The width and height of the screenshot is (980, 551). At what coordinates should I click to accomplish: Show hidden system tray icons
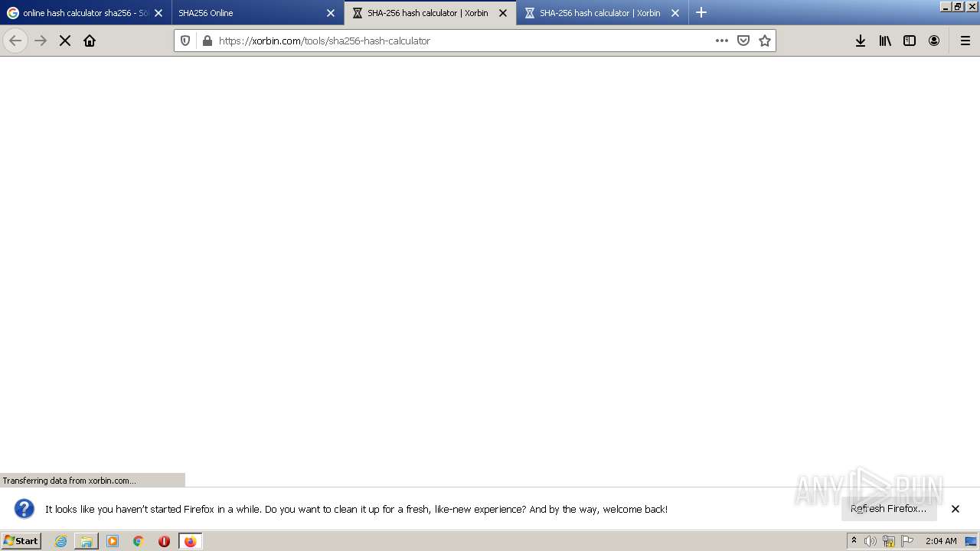[854, 541]
